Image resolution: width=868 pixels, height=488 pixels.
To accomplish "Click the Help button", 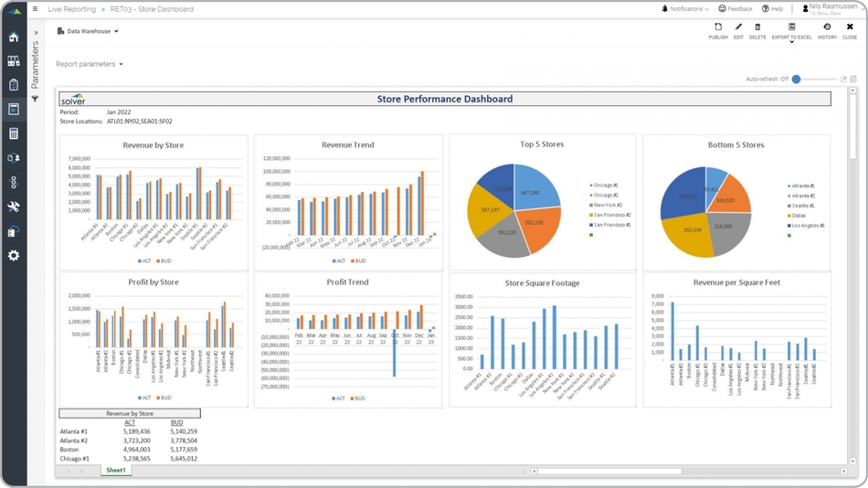I will [x=772, y=9].
